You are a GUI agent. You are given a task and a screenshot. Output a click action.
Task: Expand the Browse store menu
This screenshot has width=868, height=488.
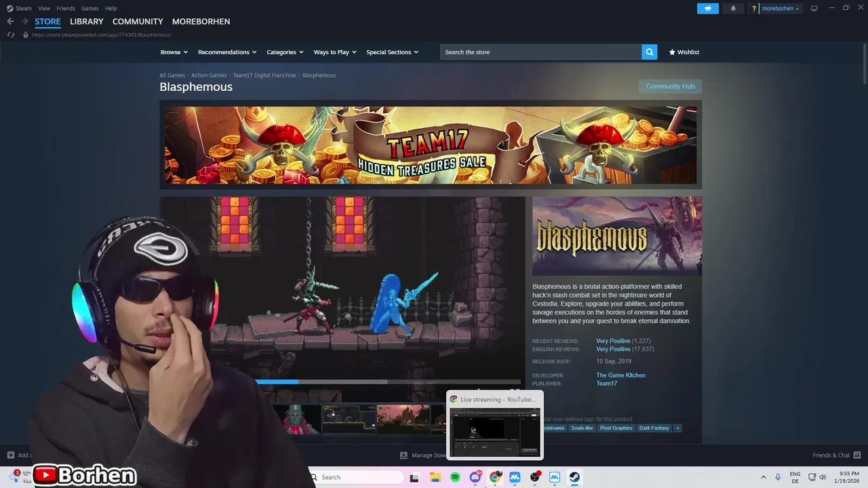(174, 52)
